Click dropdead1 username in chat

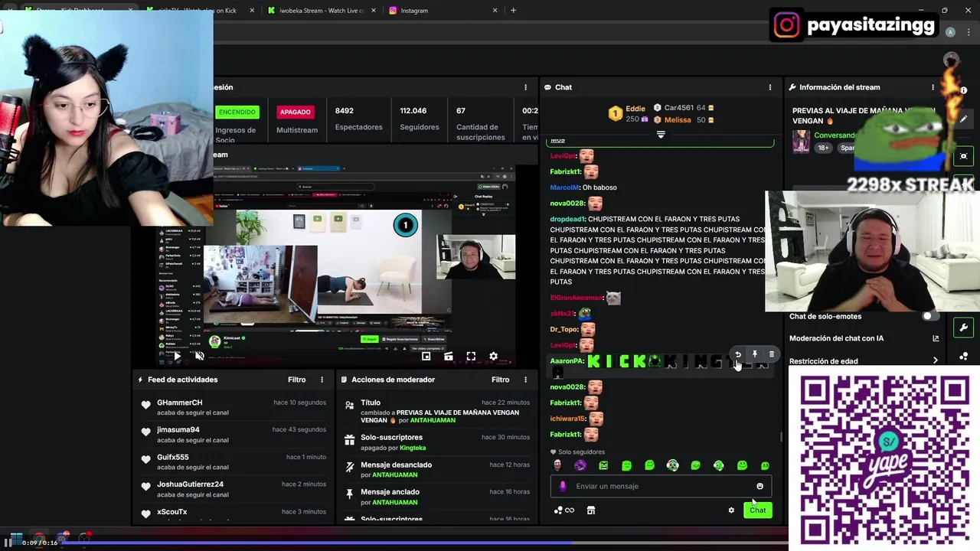pos(567,219)
